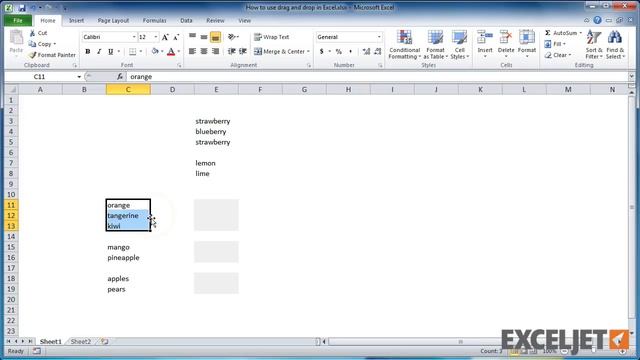Open the Borders icon

[x=133, y=51]
